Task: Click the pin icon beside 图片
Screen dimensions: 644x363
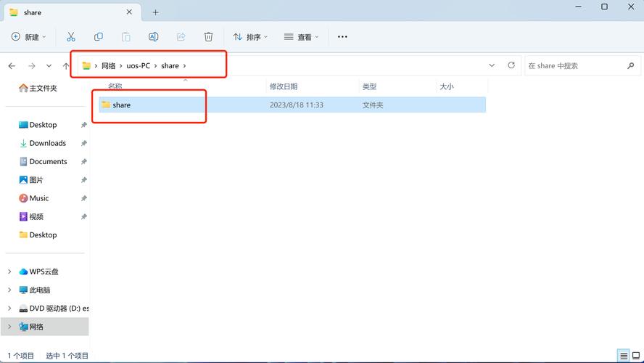Action: (x=84, y=180)
